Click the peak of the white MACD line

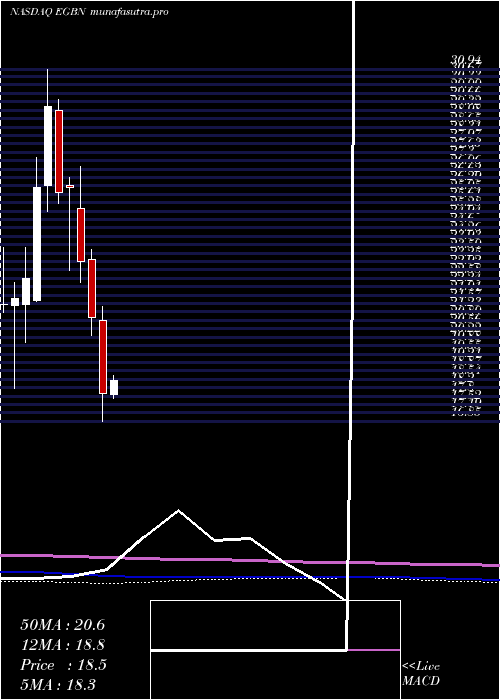click(179, 510)
